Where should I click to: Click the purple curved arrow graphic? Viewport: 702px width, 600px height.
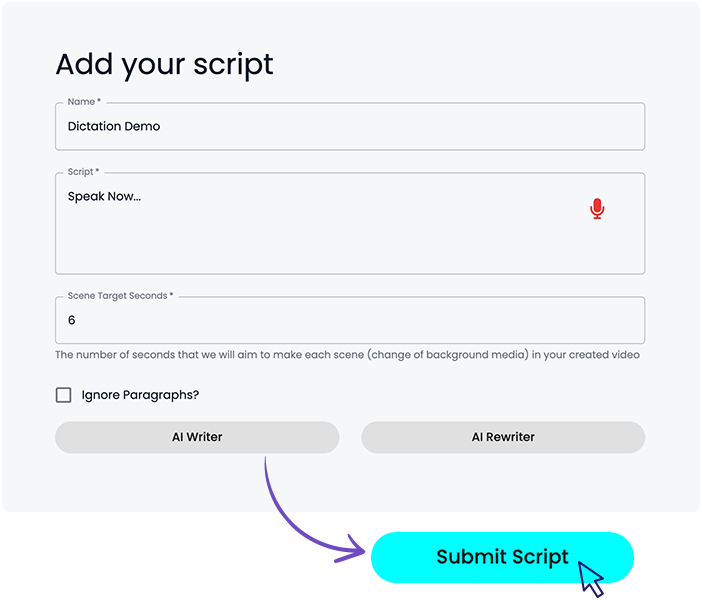click(290, 520)
